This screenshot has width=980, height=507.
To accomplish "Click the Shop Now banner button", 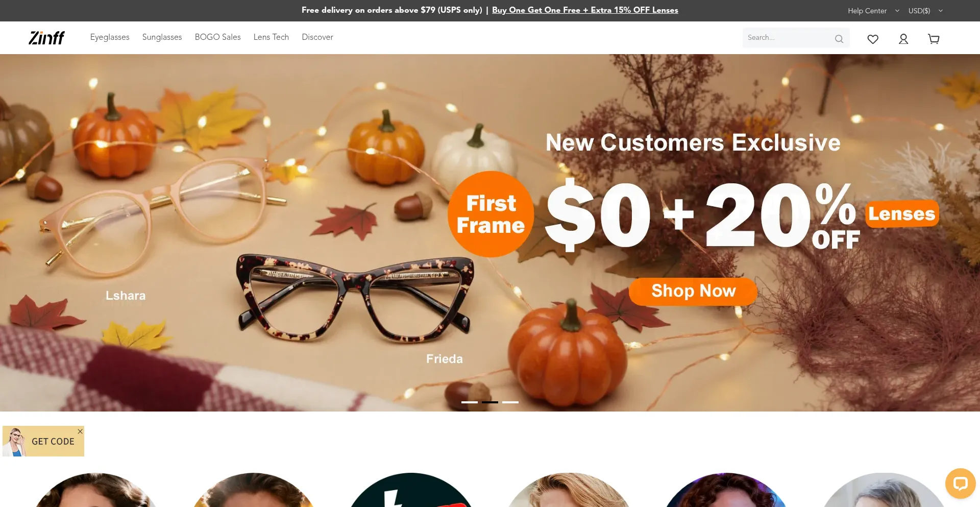I will coord(693,292).
